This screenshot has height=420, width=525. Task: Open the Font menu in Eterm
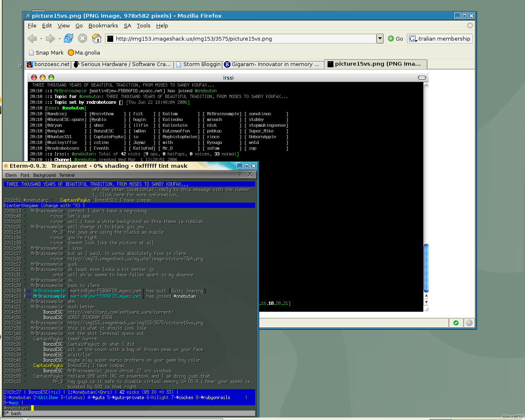pos(25,175)
